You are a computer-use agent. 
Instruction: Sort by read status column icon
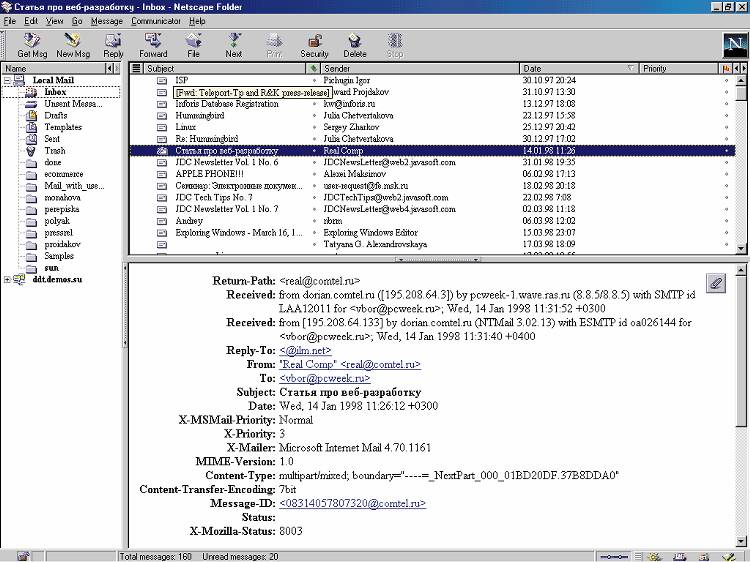tap(313, 68)
